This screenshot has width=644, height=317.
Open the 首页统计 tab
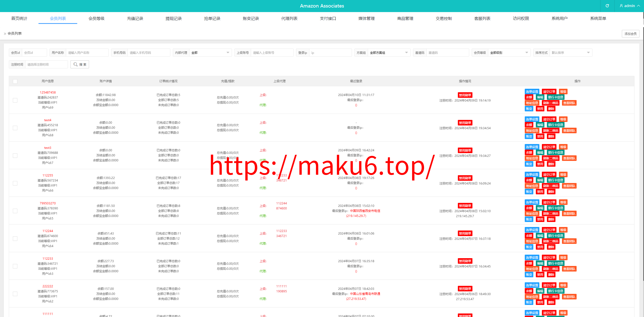(19, 18)
